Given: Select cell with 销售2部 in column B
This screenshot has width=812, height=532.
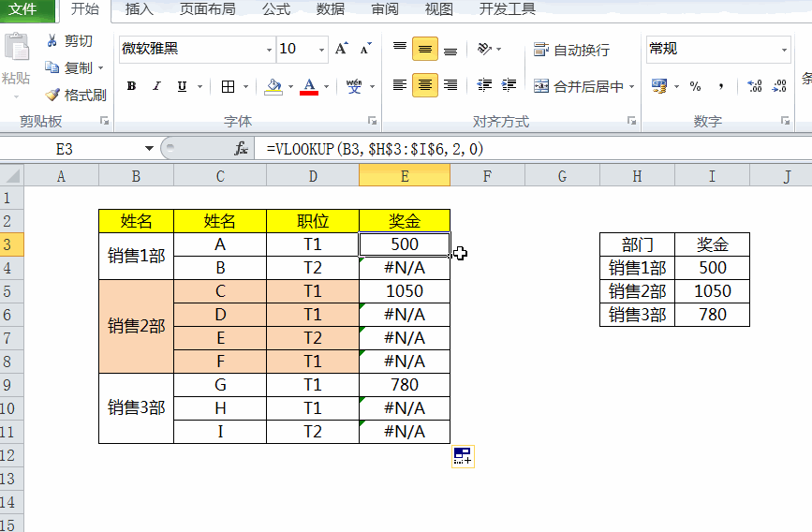Looking at the screenshot, I should point(136,326).
